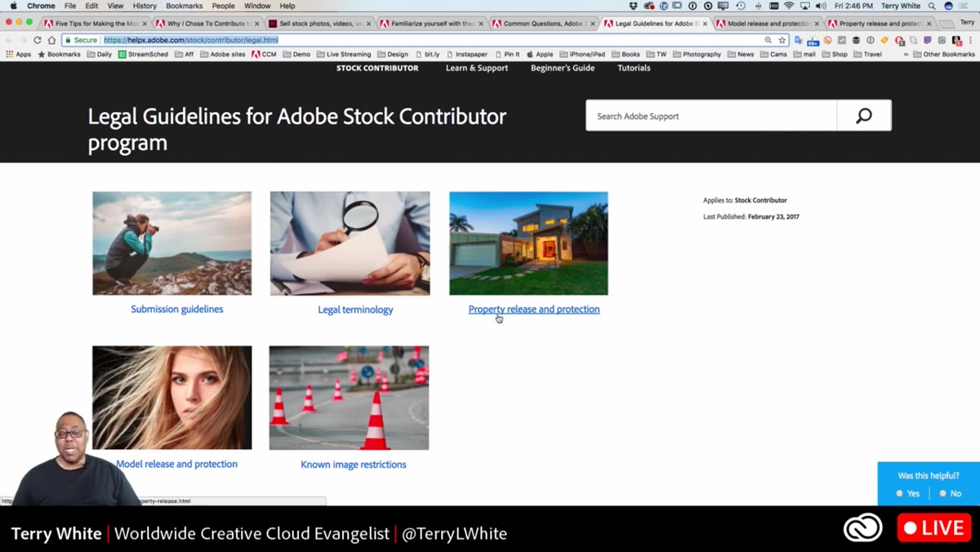The width and height of the screenshot is (980, 552).
Task: Open the Bookmarks menu in menu bar
Action: [x=185, y=6]
